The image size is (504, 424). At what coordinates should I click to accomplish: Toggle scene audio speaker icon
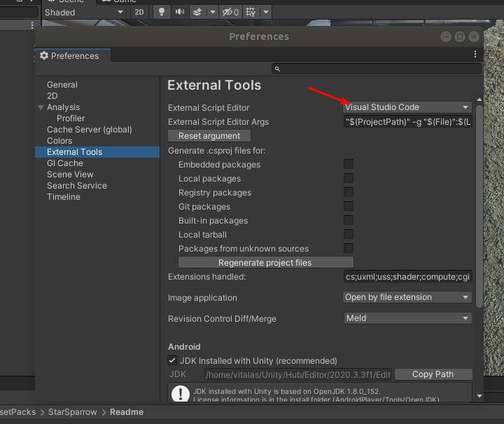[180, 12]
